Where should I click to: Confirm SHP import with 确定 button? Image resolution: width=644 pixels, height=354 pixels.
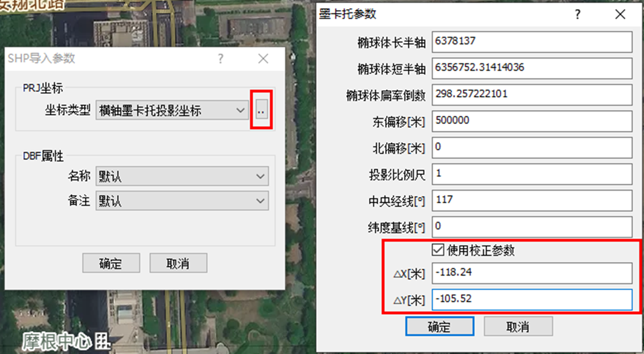point(111,263)
